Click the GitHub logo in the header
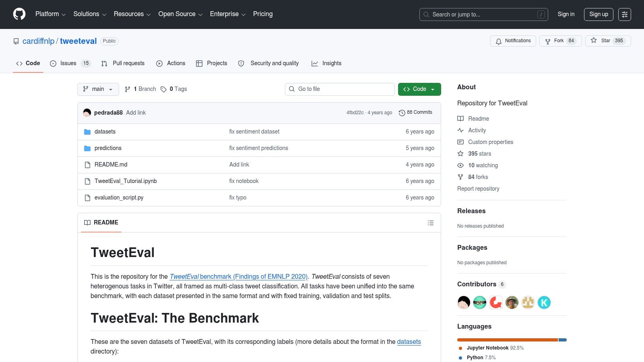 tap(19, 14)
